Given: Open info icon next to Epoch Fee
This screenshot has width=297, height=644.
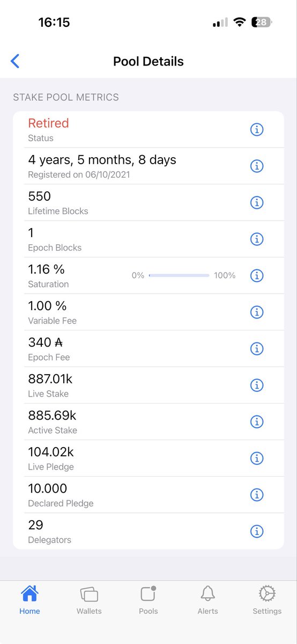Looking at the screenshot, I should [257, 348].
